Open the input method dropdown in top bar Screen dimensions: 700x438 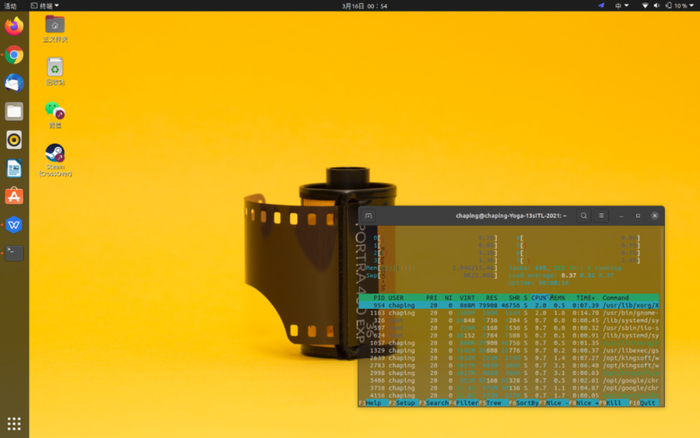pyautogui.click(x=620, y=5)
